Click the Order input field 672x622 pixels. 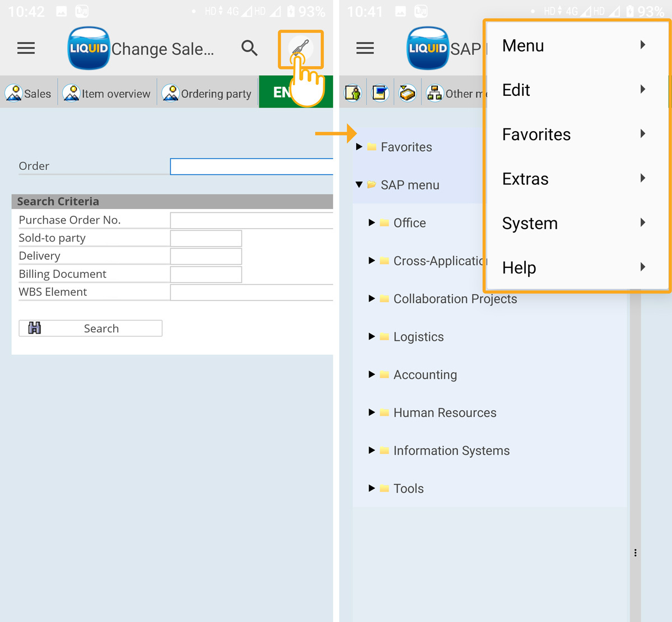[x=251, y=166]
